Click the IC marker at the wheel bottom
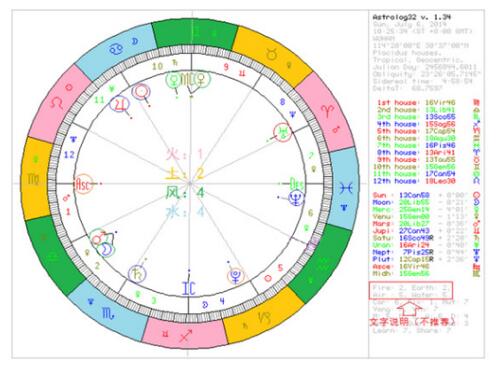Viewport: 504px width, 370px height. [189, 289]
